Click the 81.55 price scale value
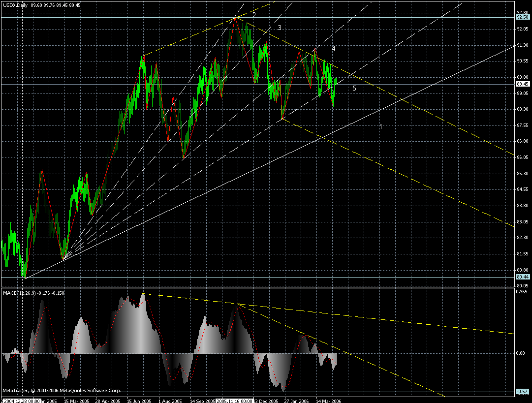 click(523, 254)
